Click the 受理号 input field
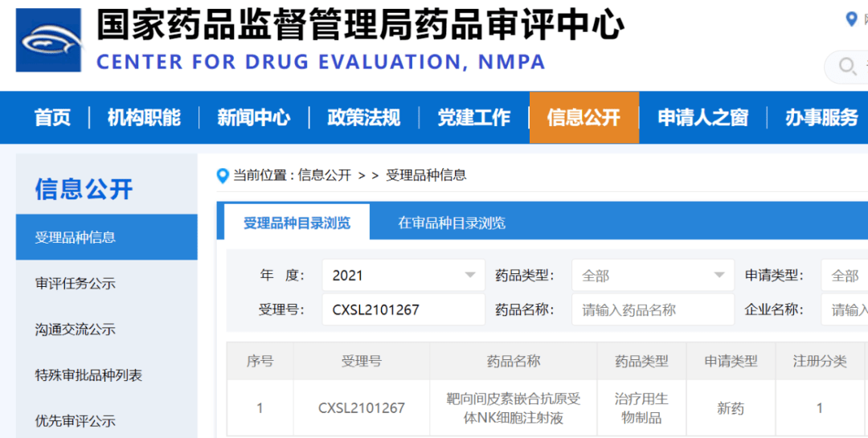Viewport: 868px width, 438px height. [x=403, y=309]
